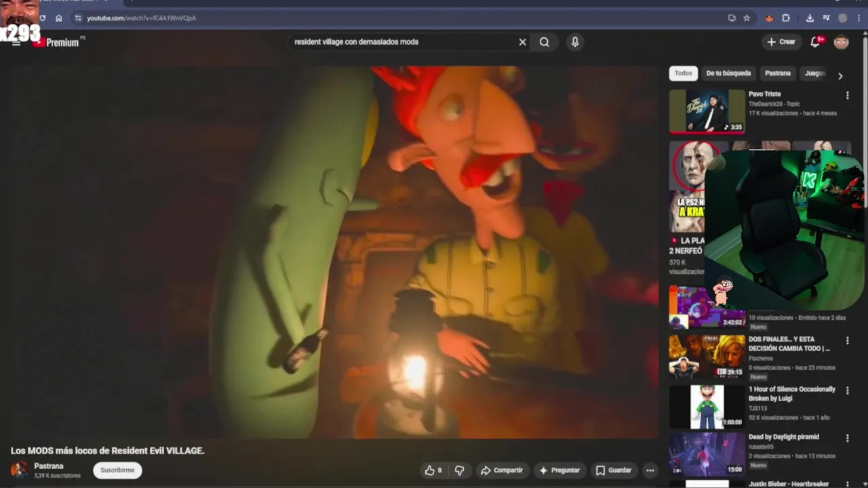The height and width of the screenshot is (488, 868).
Task: Go to browser home page
Action: (59, 18)
